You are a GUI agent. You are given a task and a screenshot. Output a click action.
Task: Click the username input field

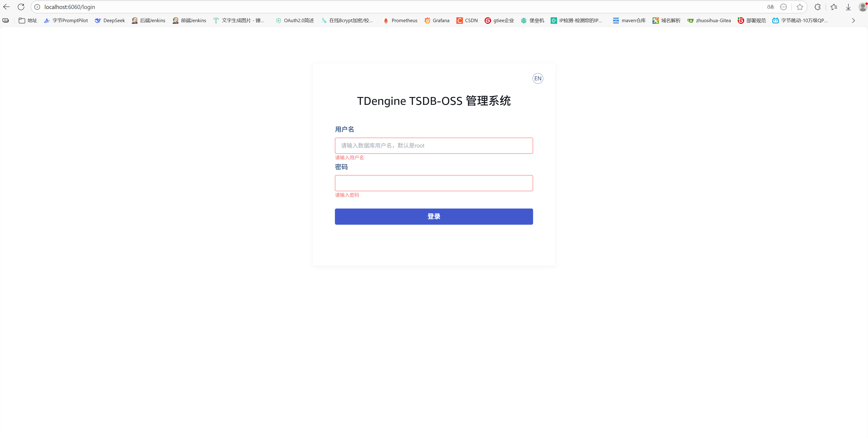(x=434, y=145)
